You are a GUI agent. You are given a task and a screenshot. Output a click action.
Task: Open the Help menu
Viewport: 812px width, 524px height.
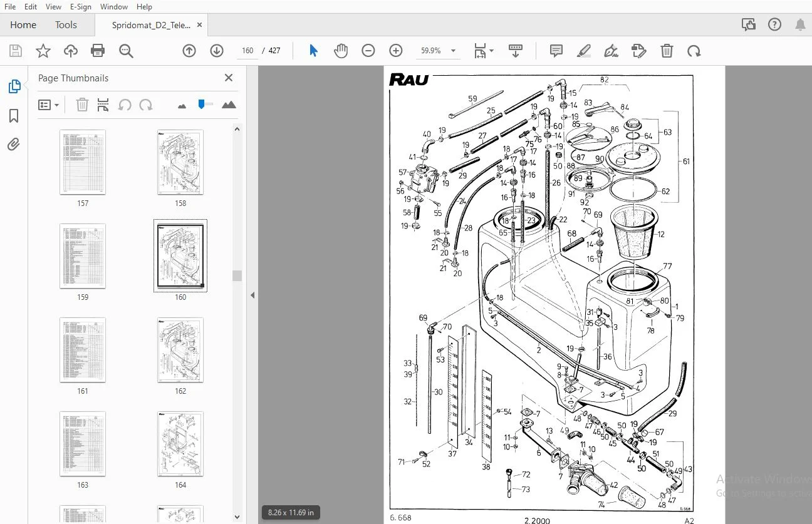(x=144, y=6)
